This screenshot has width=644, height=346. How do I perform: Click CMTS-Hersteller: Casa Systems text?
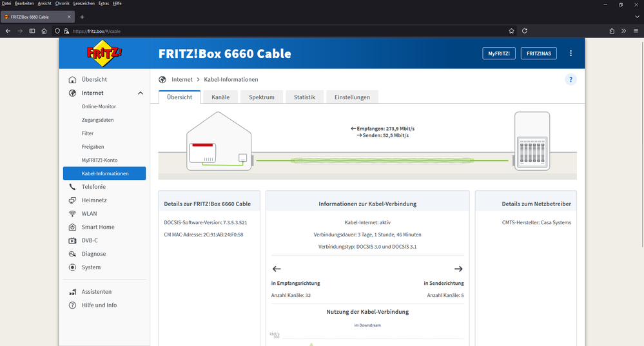pyautogui.click(x=536, y=222)
